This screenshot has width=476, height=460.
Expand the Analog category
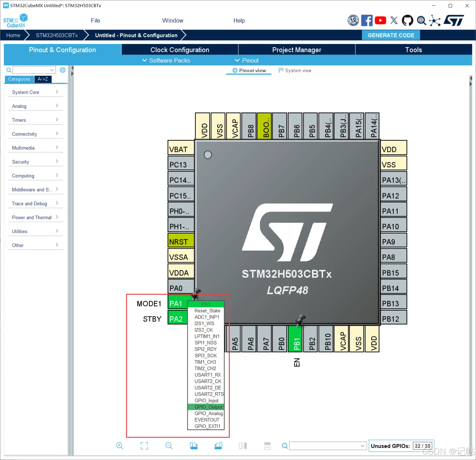pyautogui.click(x=35, y=106)
